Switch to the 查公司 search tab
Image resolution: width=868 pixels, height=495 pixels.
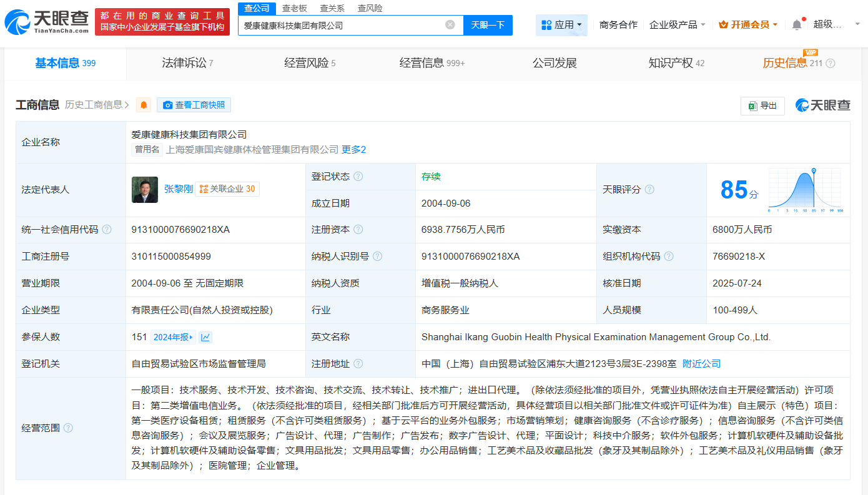tap(257, 8)
